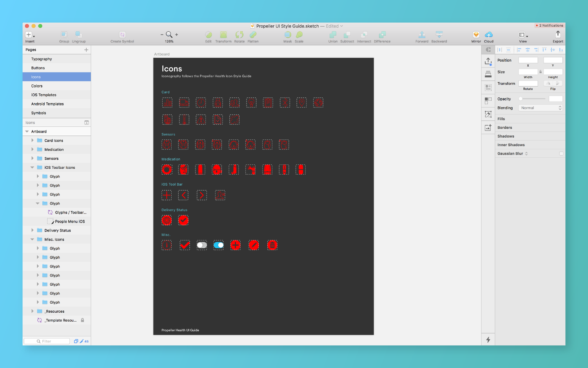Click the Group toolbar icon
This screenshot has width=588, height=368.
point(64,35)
